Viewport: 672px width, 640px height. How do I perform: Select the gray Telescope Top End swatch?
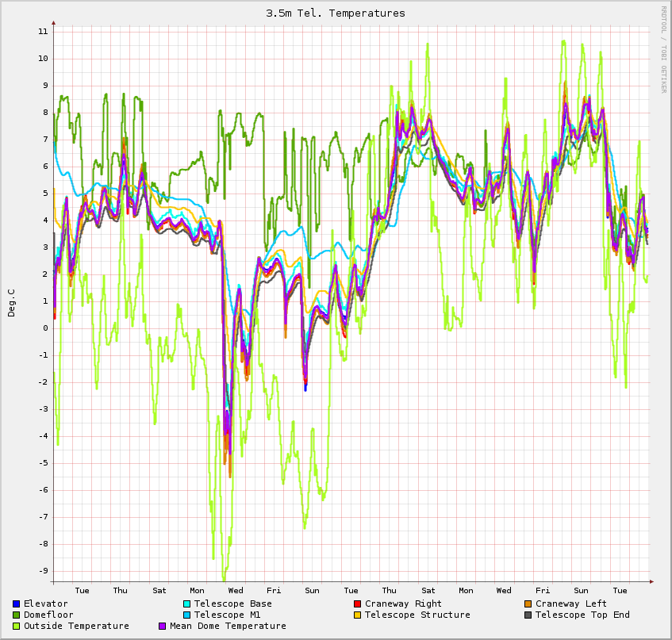pyautogui.click(x=528, y=615)
